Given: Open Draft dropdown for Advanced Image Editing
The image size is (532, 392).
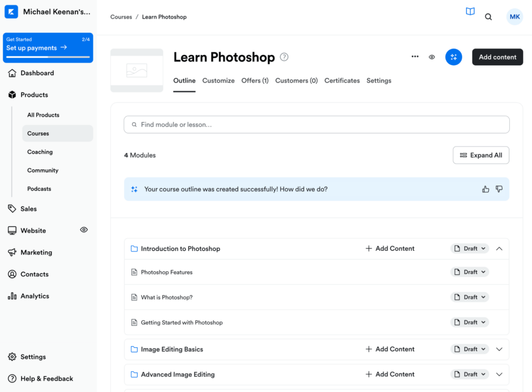Looking at the screenshot, I should click(469, 374).
